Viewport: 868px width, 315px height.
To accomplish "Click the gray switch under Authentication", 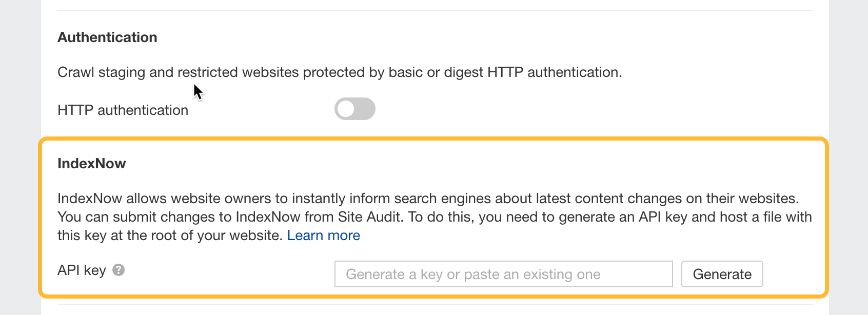I will [x=354, y=109].
